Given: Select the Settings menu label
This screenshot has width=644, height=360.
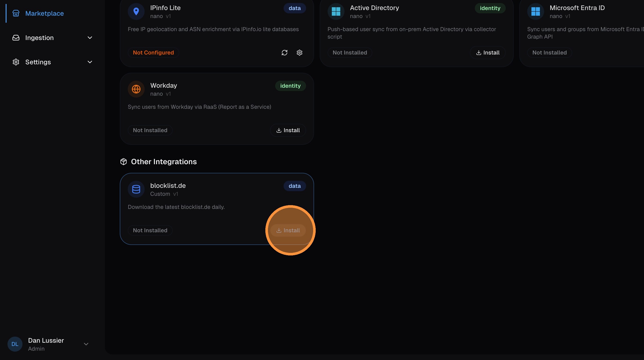Looking at the screenshot, I should (x=38, y=62).
